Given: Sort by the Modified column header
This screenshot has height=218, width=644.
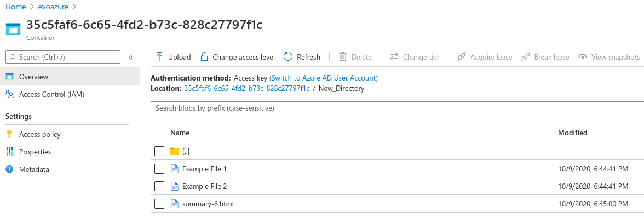Looking at the screenshot, I should (x=573, y=133).
